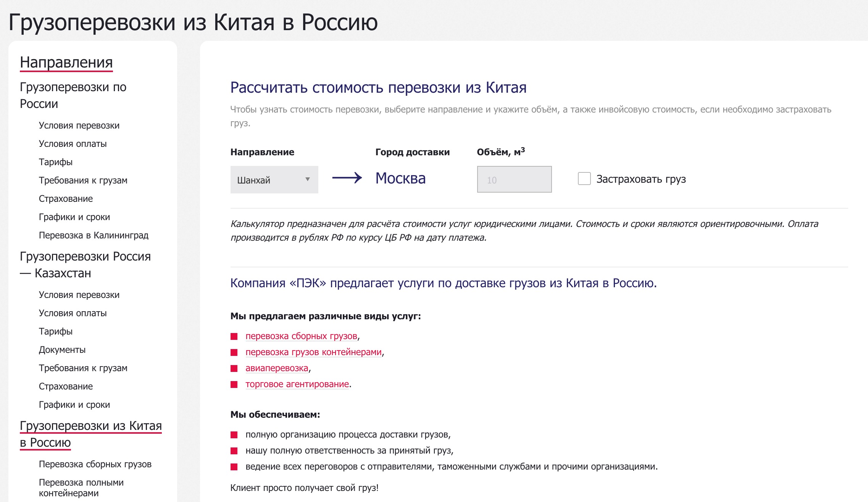Click the Мы обеспечиваем: heading
This screenshot has width=868, height=502.
point(275,415)
